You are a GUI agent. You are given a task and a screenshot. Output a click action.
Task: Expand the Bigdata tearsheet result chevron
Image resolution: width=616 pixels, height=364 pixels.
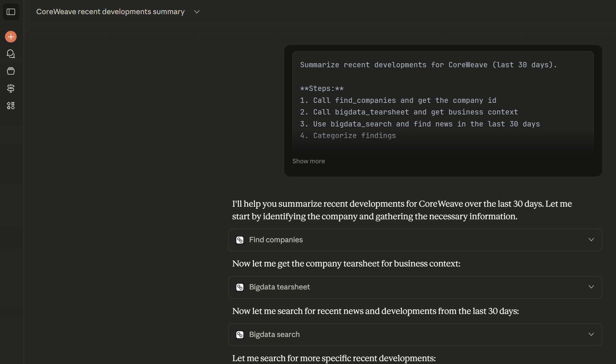(x=591, y=287)
